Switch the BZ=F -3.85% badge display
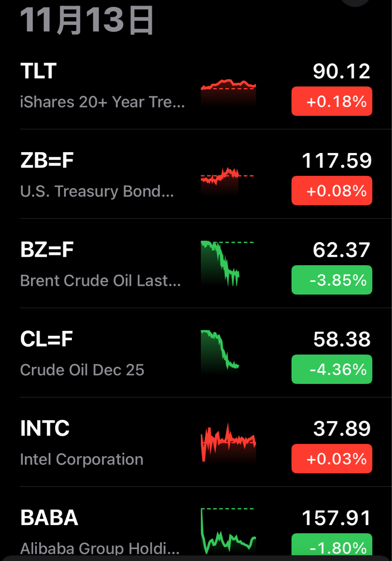This screenshot has width=392, height=561. click(x=332, y=280)
